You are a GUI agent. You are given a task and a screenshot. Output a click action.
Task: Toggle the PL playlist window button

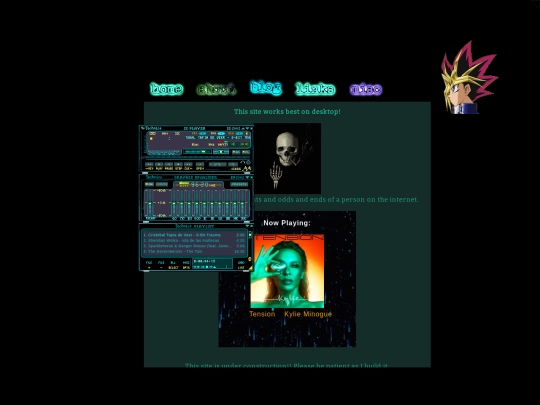pos(246,152)
